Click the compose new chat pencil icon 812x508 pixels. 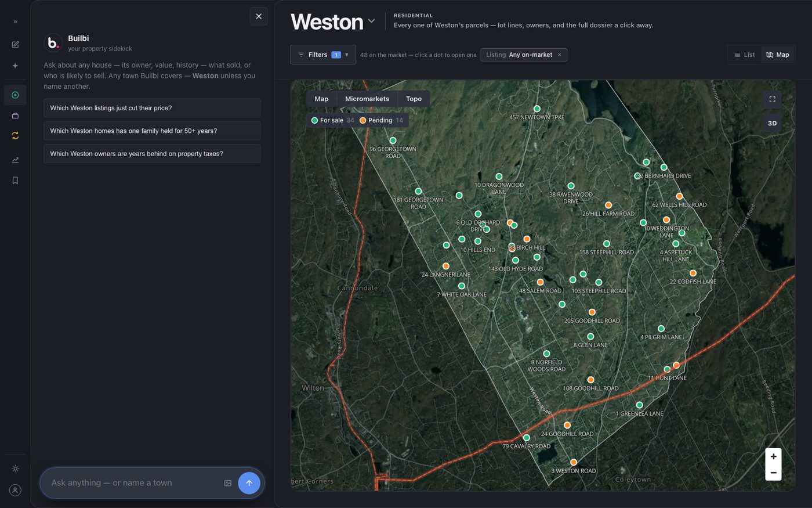tap(15, 45)
